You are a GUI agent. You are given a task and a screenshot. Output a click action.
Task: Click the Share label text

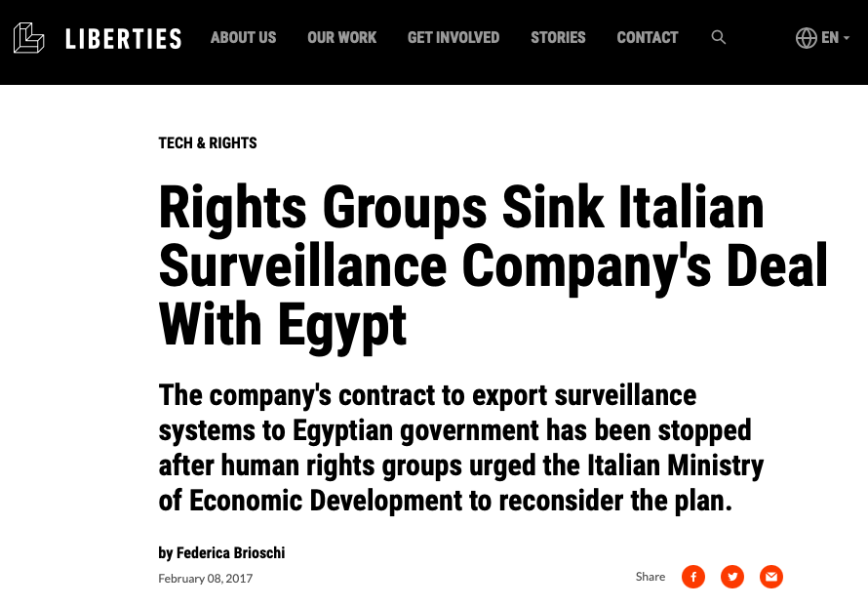click(651, 577)
